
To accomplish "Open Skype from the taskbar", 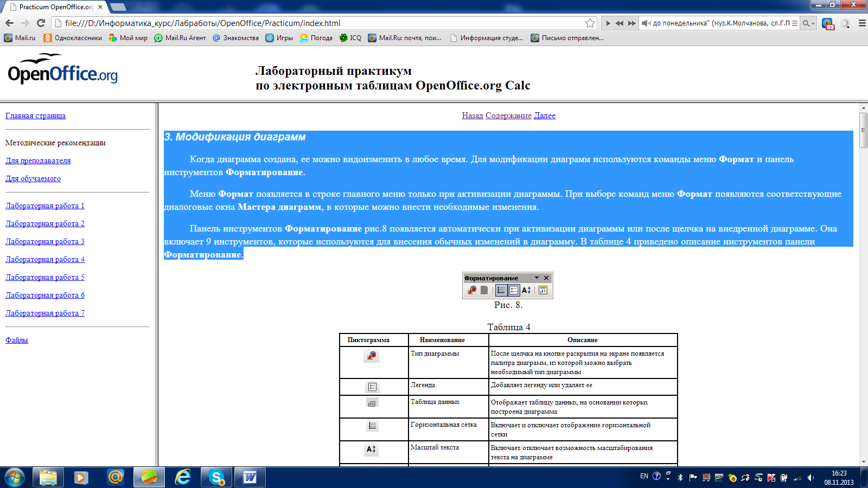I will (216, 477).
